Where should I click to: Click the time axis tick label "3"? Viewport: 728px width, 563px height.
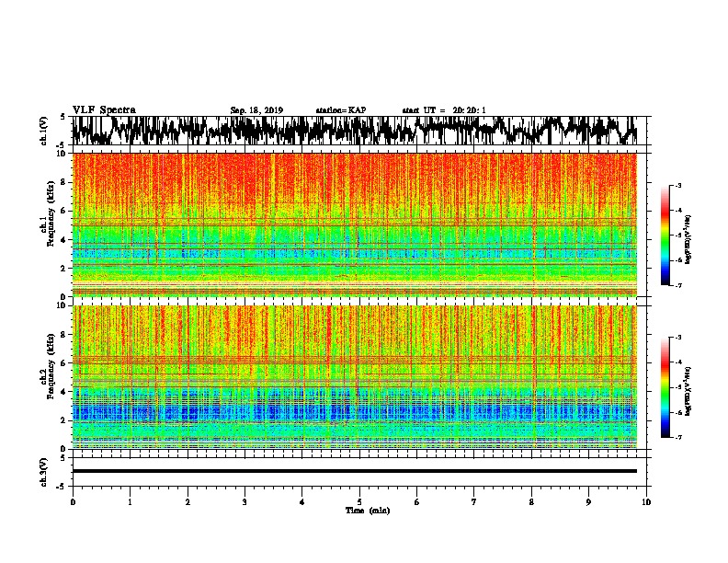click(245, 502)
